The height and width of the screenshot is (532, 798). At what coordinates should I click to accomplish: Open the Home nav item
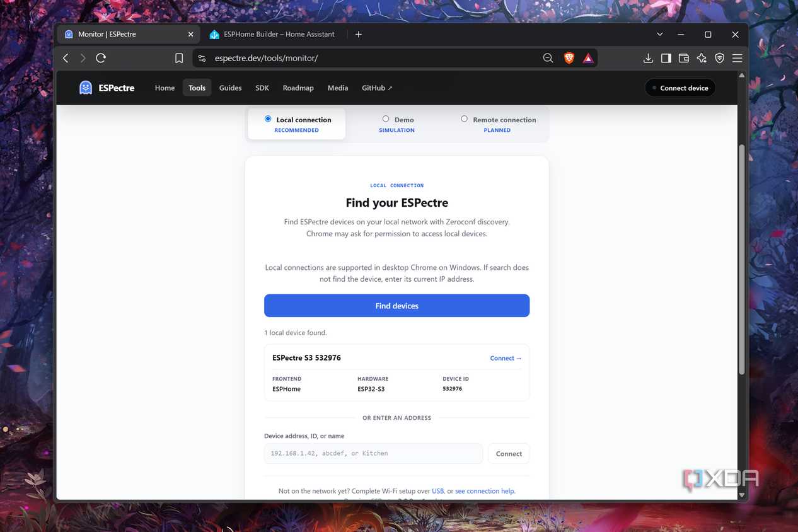pyautogui.click(x=165, y=88)
